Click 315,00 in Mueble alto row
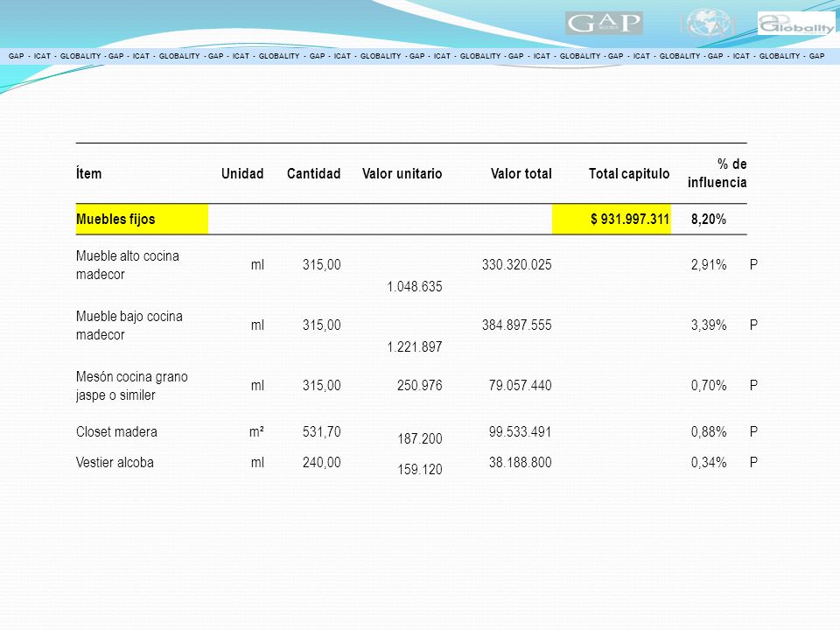 (321, 264)
